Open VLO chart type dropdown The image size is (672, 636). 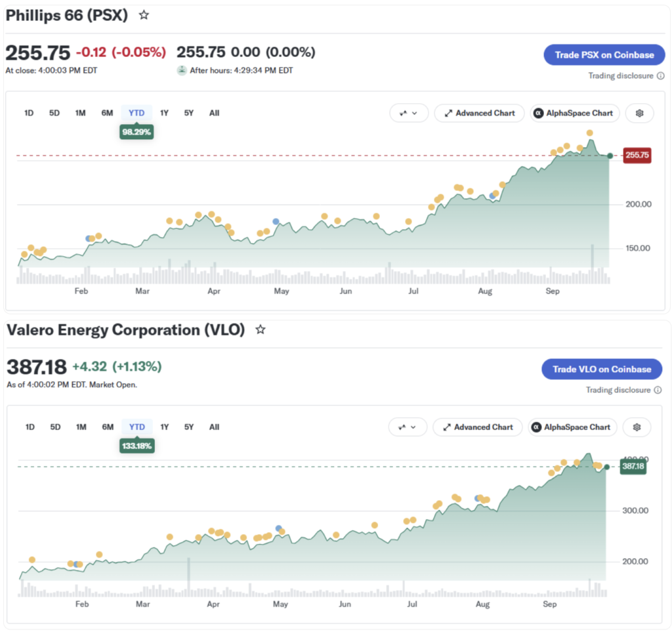408,427
